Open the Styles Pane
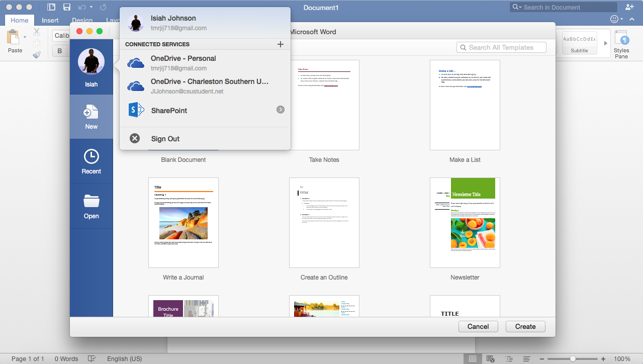The height and width of the screenshot is (364, 643). click(x=622, y=45)
